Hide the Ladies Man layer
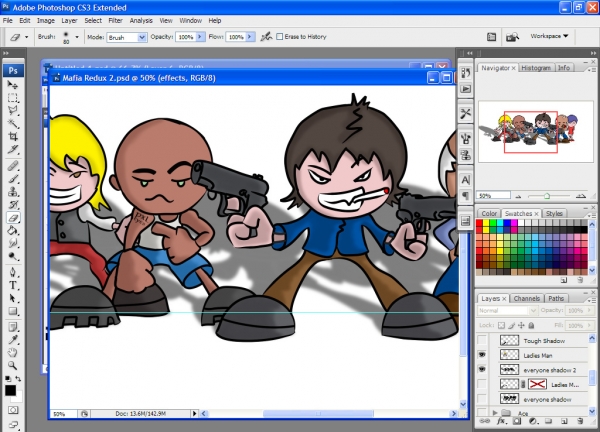This screenshot has width=600, height=432. pyautogui.click(x=482, y=355)
